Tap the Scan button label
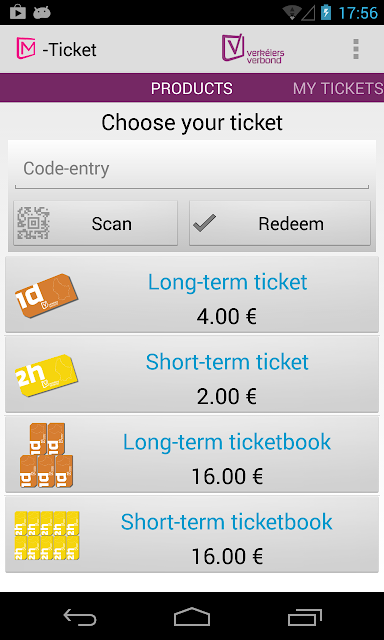The width and height of the screenshot is (384, 640). pos(111,224)
